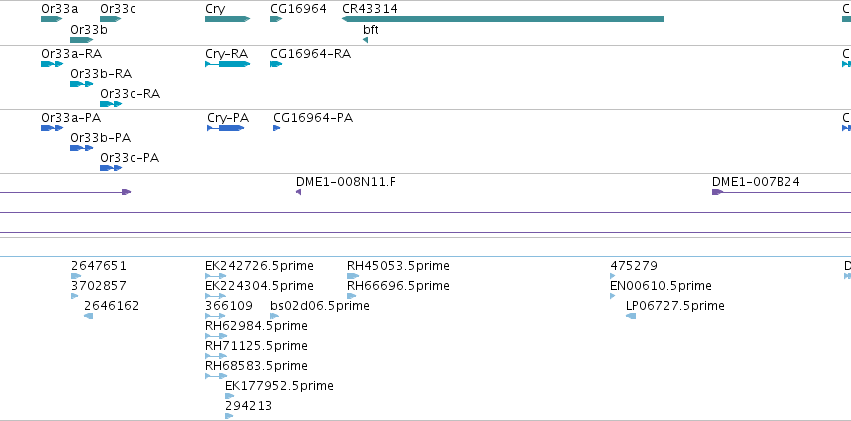Select the 3702857 EST arrow

[x=74, y=296]
